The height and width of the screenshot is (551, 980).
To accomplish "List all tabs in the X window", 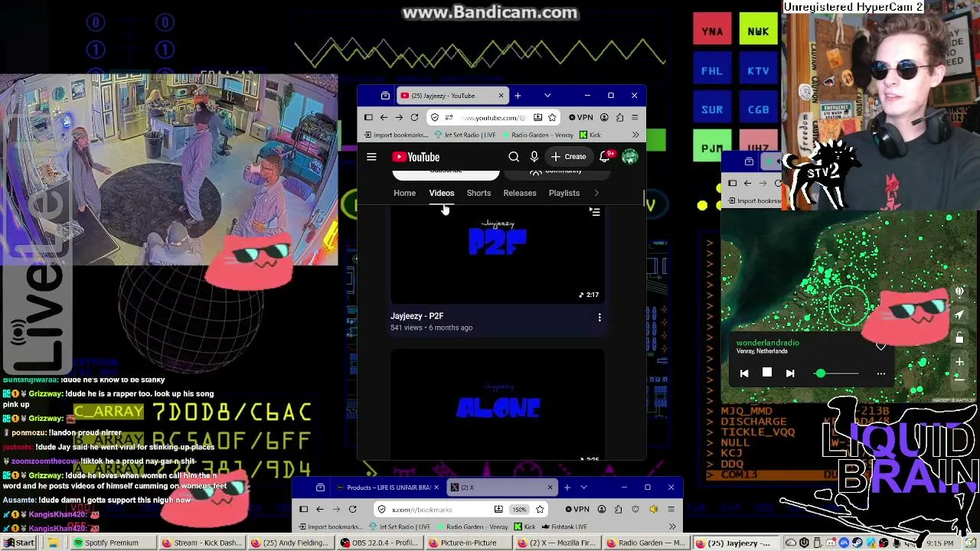I will pos(583,487).
